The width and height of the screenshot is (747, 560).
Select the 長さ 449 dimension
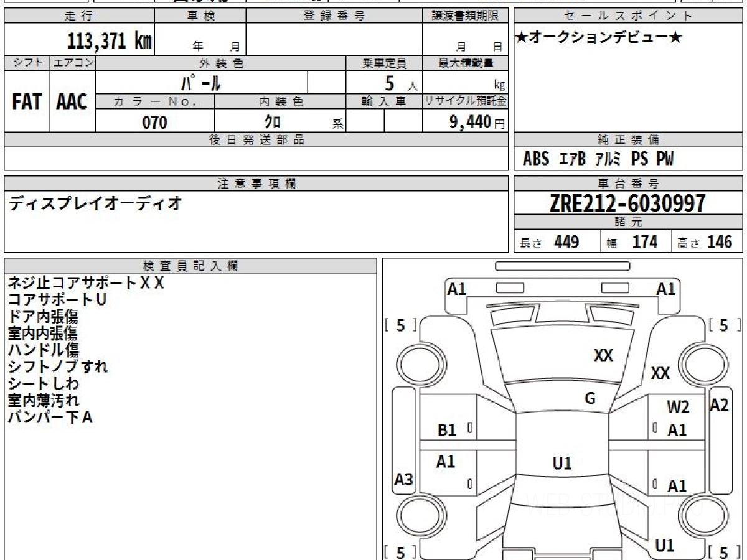[550, 242]
